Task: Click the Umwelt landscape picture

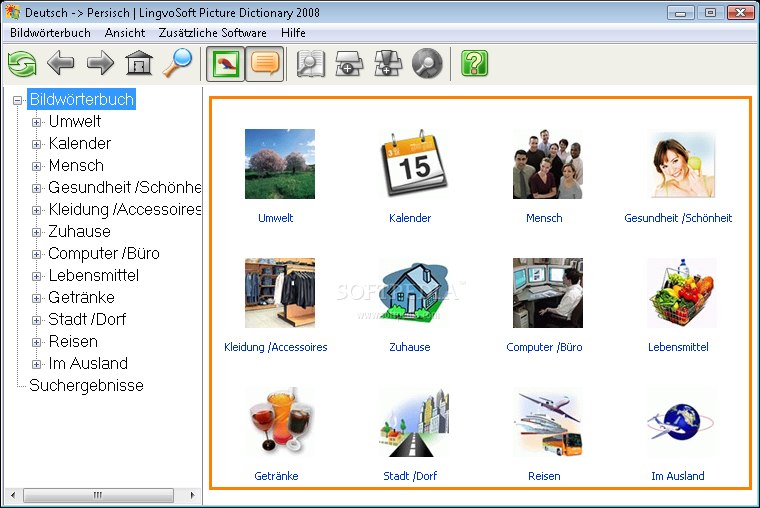Action: click(x=280, y=164)
